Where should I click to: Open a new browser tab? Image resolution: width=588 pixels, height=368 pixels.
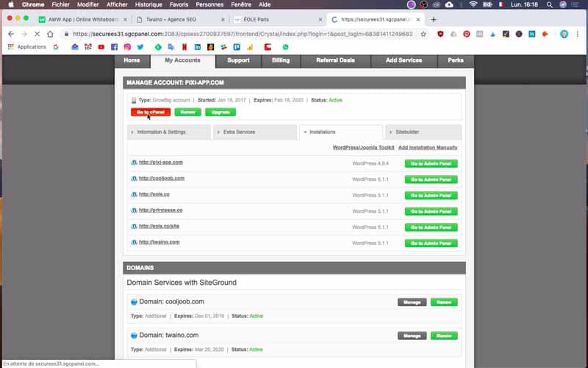pyautogui.click(x=434, y=20)
